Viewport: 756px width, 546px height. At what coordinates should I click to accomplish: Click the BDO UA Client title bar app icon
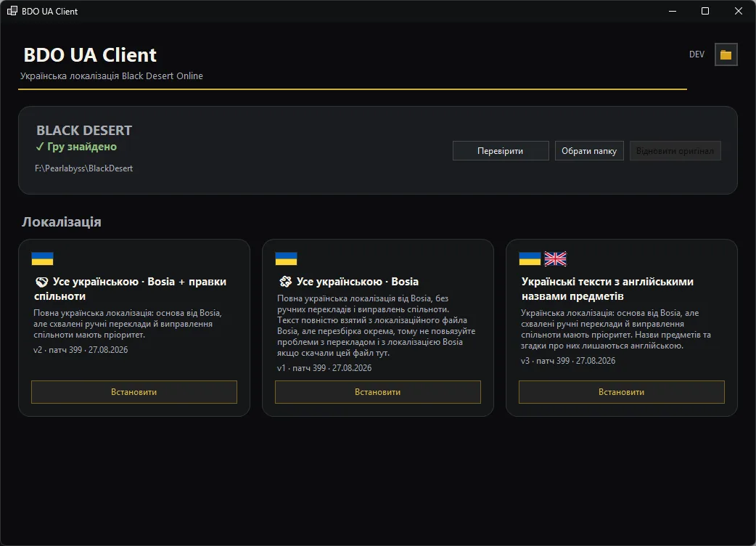pos(12,11)
